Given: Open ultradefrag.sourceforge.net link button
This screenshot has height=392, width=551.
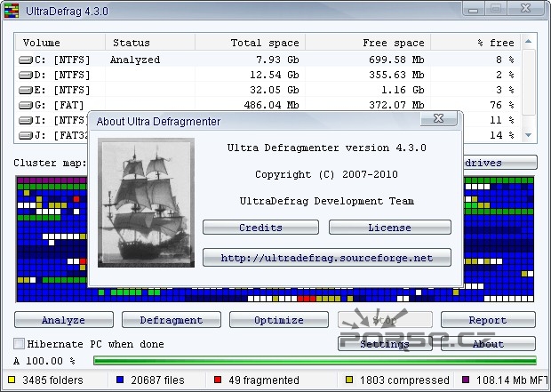Looking at the screenshot, I should [327, 258].
